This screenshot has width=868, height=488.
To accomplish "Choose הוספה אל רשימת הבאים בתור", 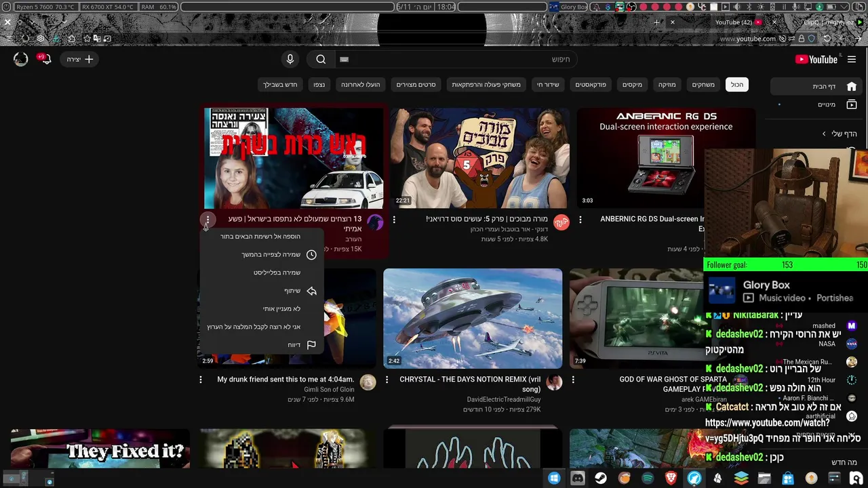I will click(x=260, y=237).
